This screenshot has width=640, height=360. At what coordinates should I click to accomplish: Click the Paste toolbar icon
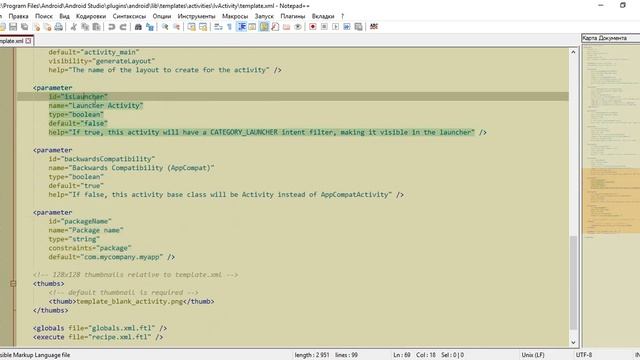click(96, 27)
